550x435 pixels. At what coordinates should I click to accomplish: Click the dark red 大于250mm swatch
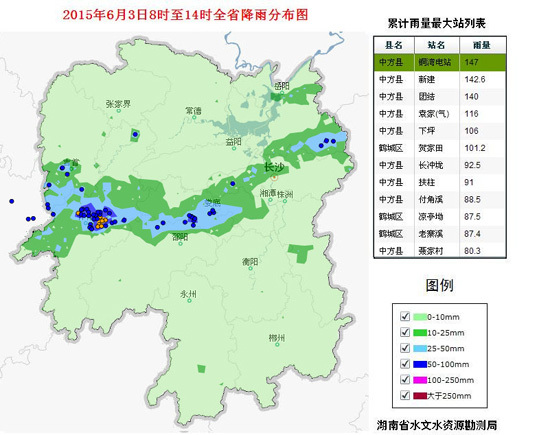tap(420, 396)
